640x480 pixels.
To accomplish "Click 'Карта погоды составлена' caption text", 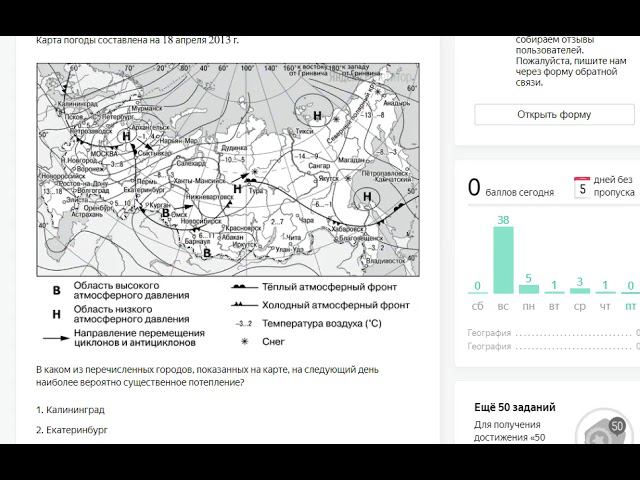I will pos(137,40).
